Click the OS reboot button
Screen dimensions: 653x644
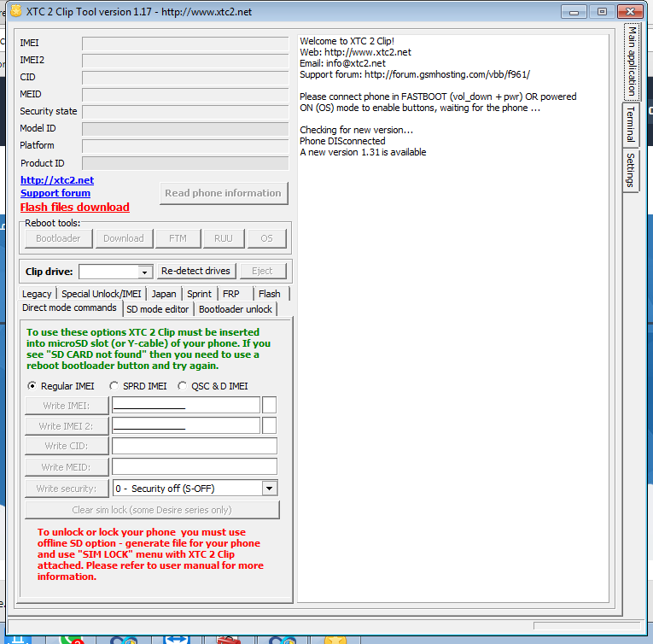tap(266, 238)
